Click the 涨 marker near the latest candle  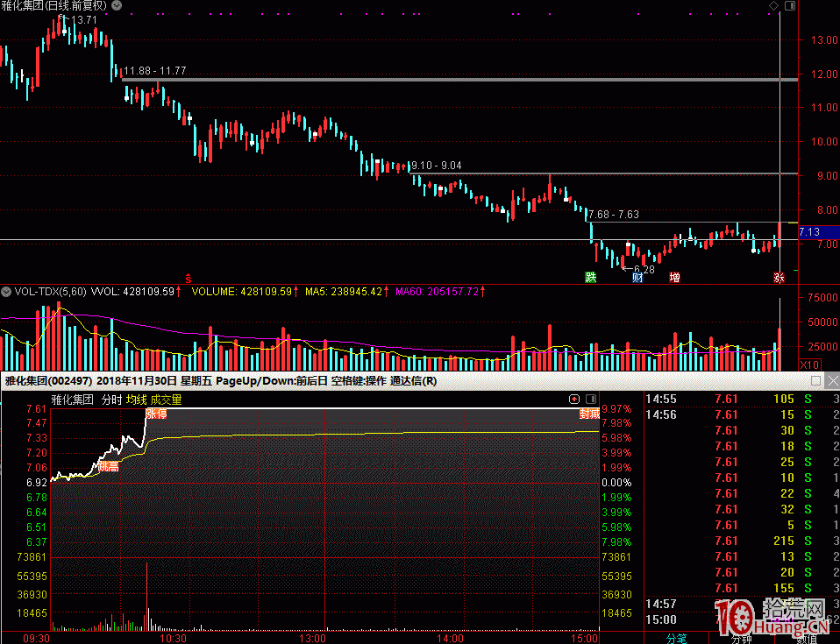pyautogui.click(x=778, y=278)
